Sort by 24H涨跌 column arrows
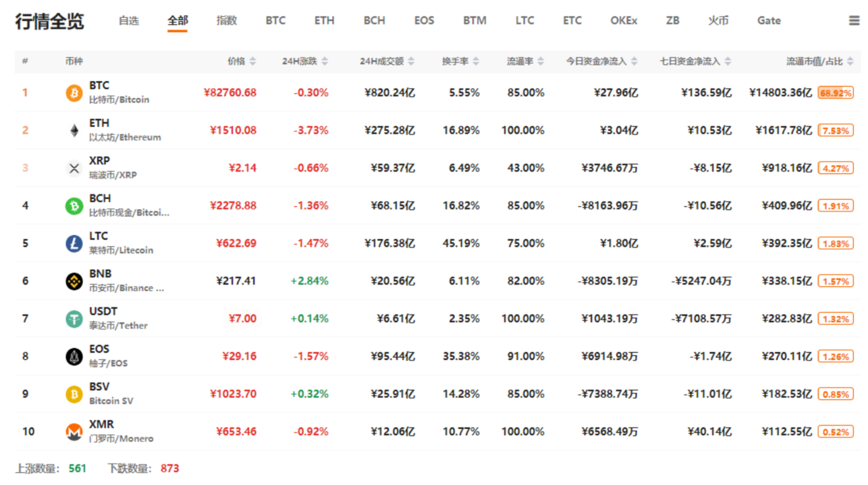The height and width of the screenshot is (485, 868). click(x=325, y=61)
